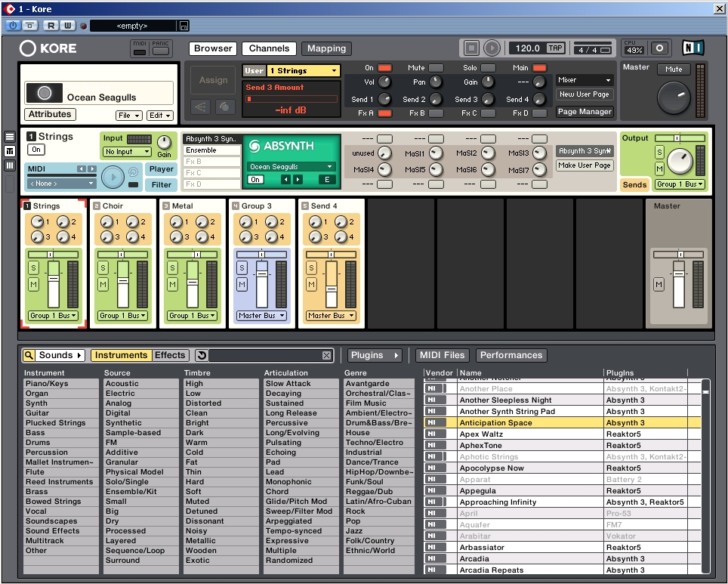728x584 pixels.
Task: Click the Send 3 Amount value slider
Action: tap(291, 99)
